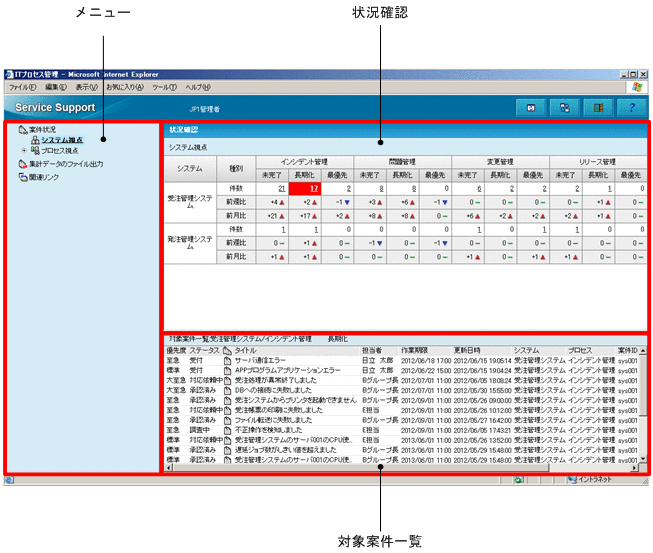
Task: Click the horizontal scrollbar left arrow in item list
Action: (x=169, y=468)
